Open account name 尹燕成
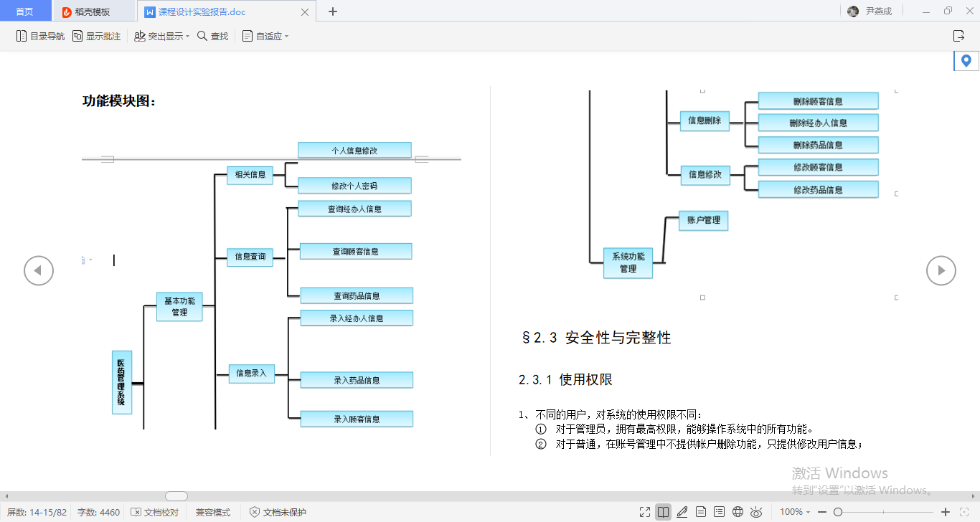980x522 pixels. [x=879, y=11]
